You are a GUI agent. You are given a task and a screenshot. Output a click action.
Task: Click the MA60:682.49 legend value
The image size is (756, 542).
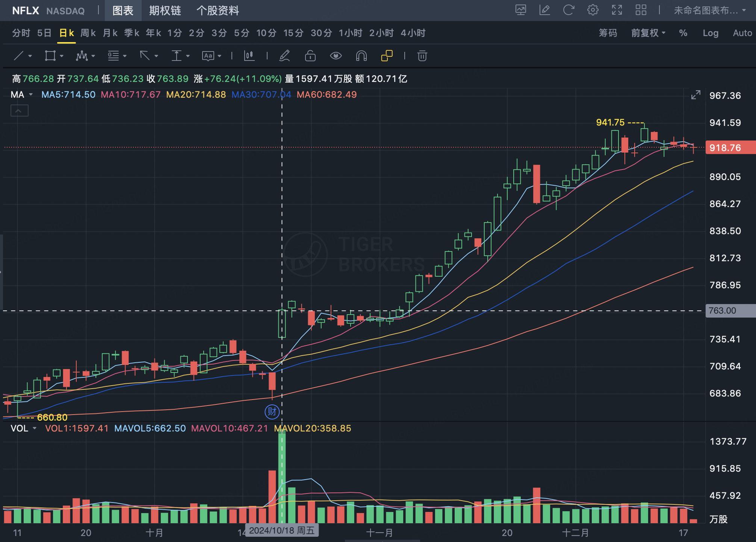(x=327, y=95)
